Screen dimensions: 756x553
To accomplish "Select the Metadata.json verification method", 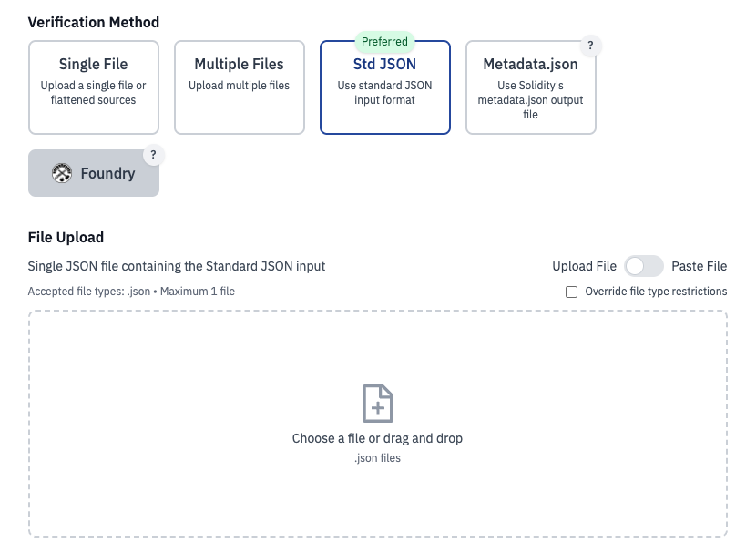I will [530, 87].
